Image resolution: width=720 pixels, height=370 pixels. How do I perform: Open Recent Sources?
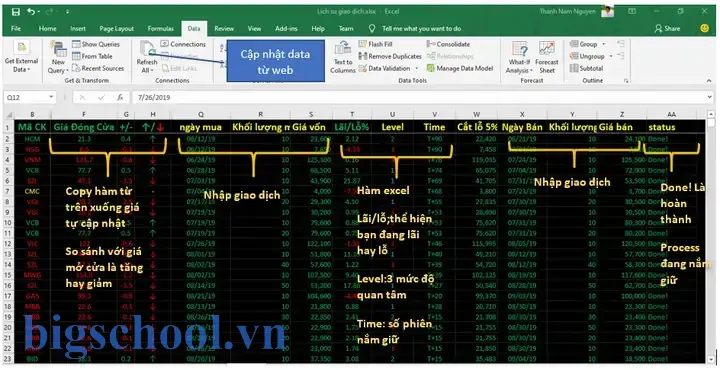tap(98, 68)
